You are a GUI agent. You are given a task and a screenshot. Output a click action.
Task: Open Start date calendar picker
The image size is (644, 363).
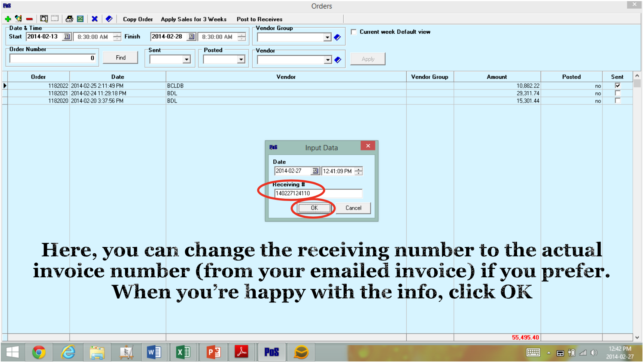pos(67,37)
